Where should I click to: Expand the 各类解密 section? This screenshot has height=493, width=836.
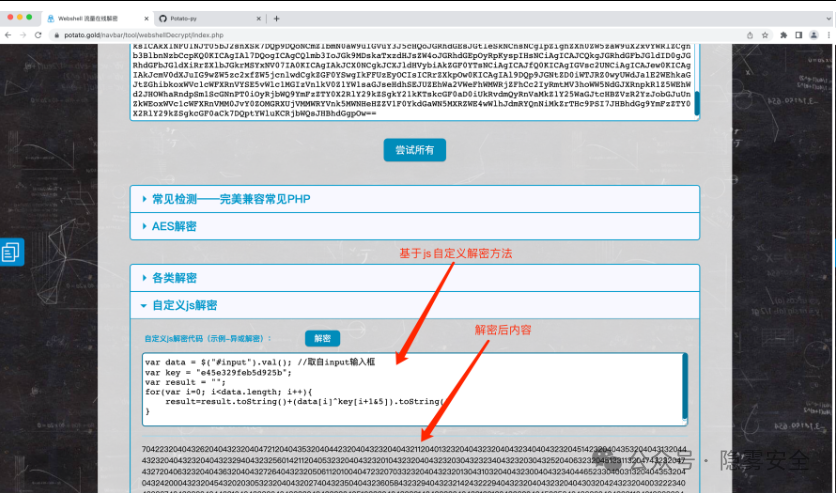pos(415,278)
